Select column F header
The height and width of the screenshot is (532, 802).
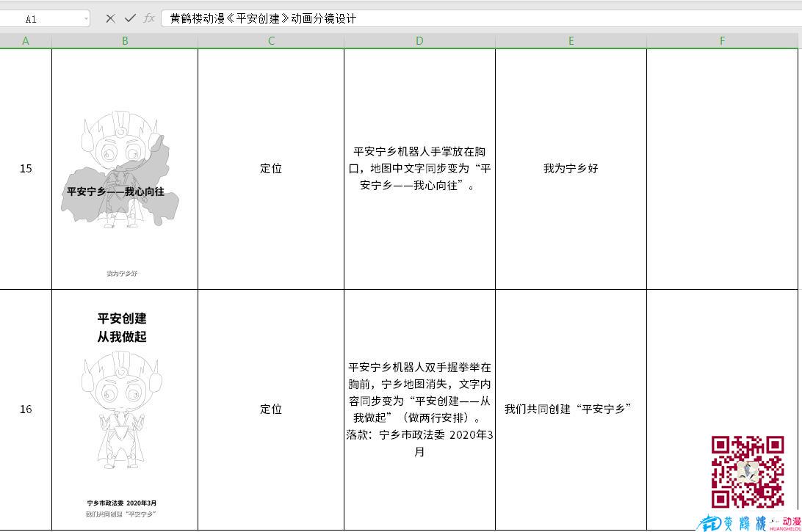(x=722, y=41)
